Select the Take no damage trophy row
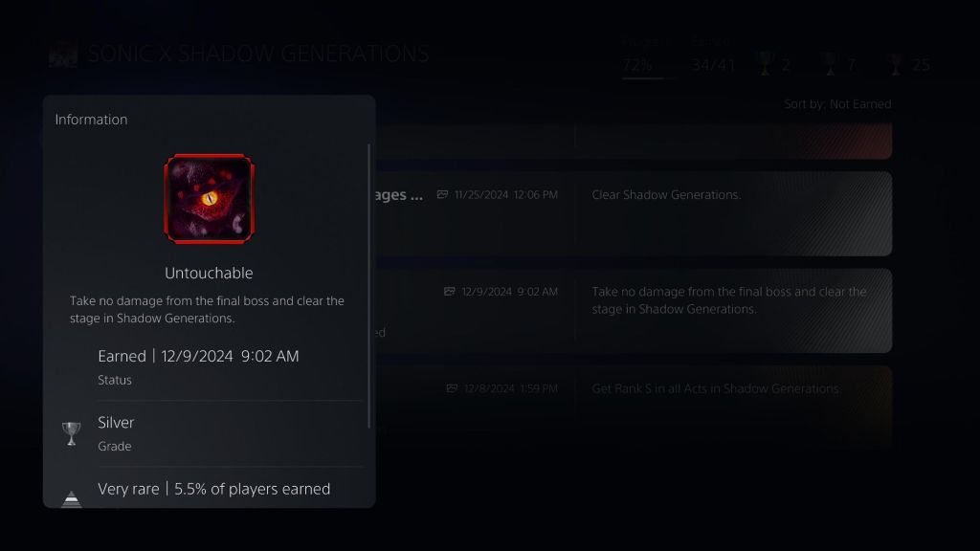The width and height of the screenshot is (980, 551). coord(634,311)
